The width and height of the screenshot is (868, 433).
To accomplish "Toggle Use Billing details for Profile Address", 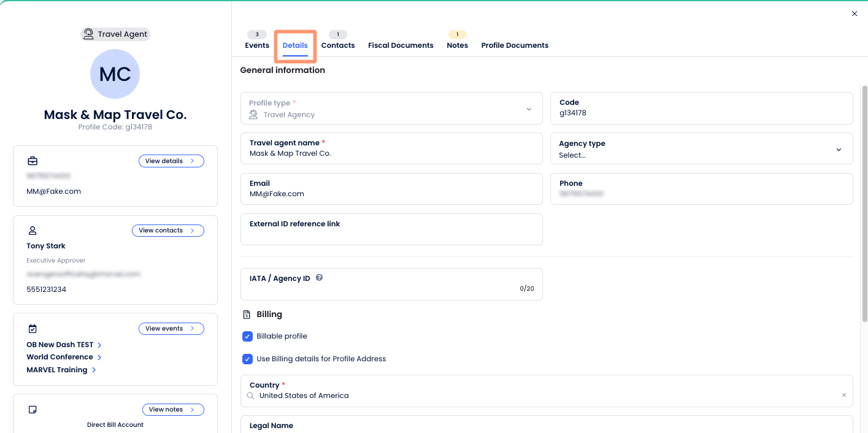I will [x=247, y=359].
